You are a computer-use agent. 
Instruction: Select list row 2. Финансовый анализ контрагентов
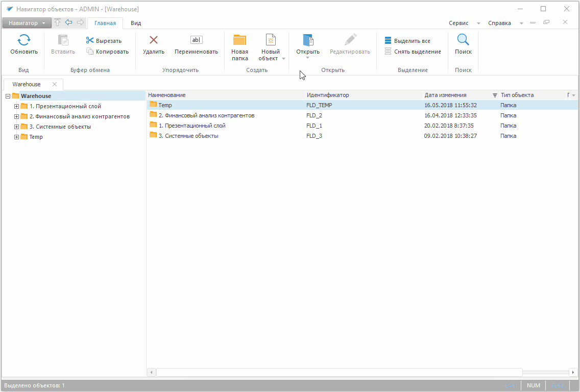362,115
